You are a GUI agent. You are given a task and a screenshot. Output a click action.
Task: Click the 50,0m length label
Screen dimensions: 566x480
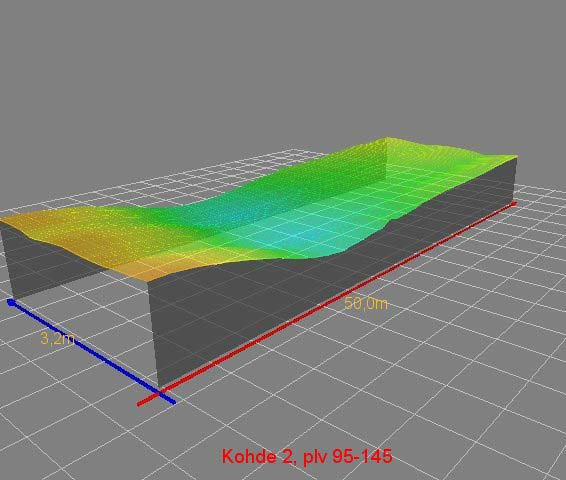[366, 304]
